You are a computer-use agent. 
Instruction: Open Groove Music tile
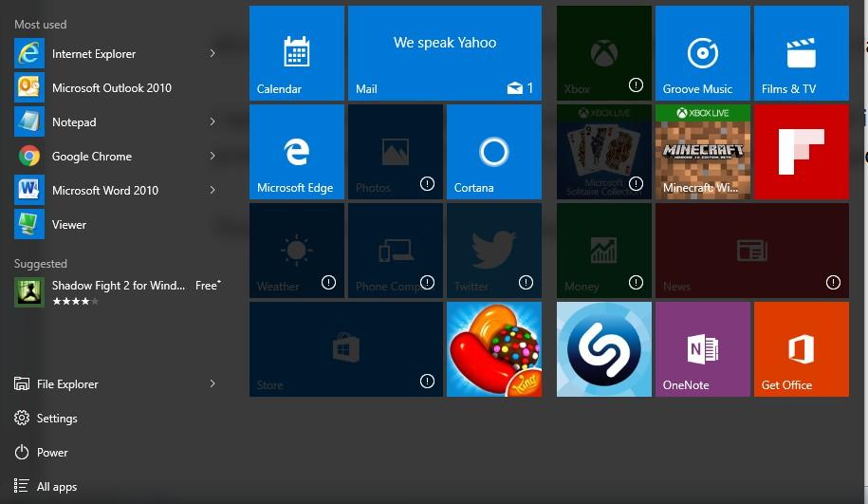(x=703, y=53)
